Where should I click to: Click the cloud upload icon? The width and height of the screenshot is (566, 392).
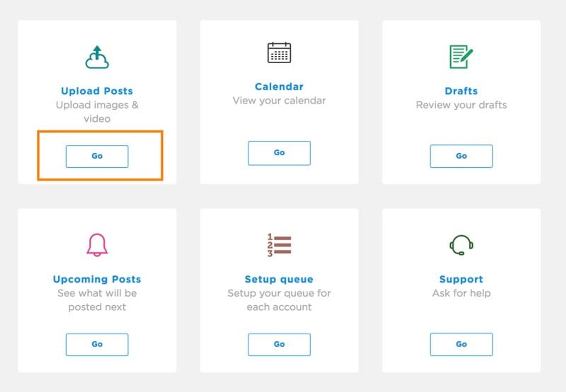coord(97,57)
